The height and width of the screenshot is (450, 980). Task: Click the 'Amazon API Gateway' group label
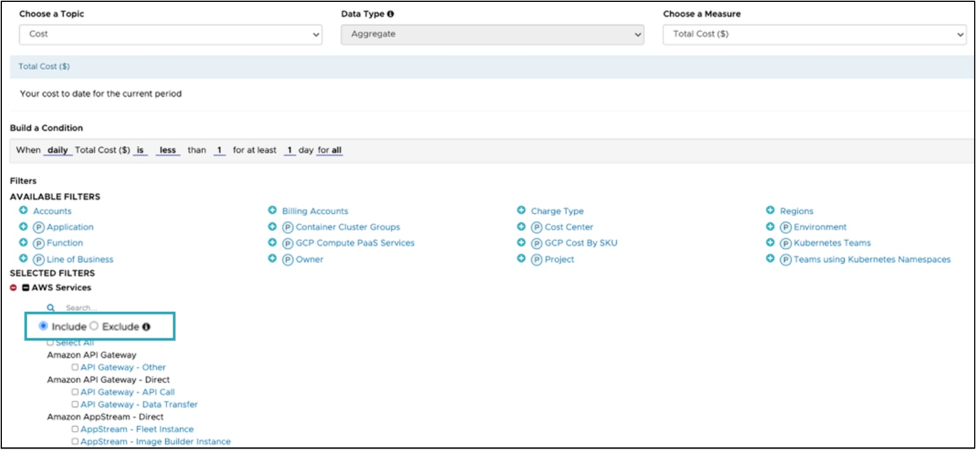coord(91,355)
